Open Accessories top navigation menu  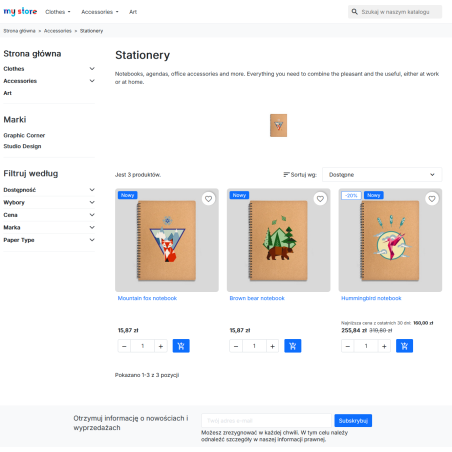point(100,12)
